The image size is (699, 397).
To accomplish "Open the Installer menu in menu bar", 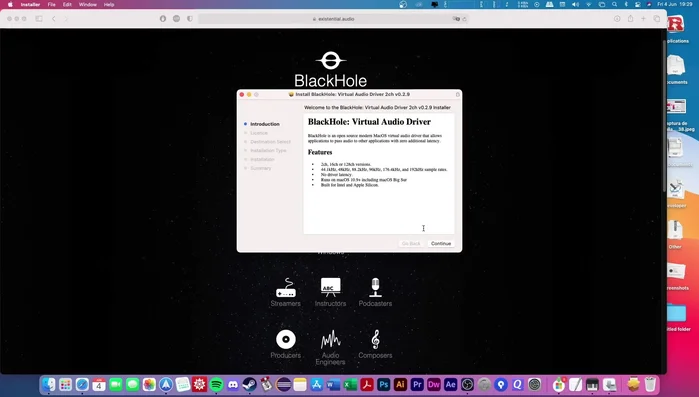I will click(x=30, y=4).
